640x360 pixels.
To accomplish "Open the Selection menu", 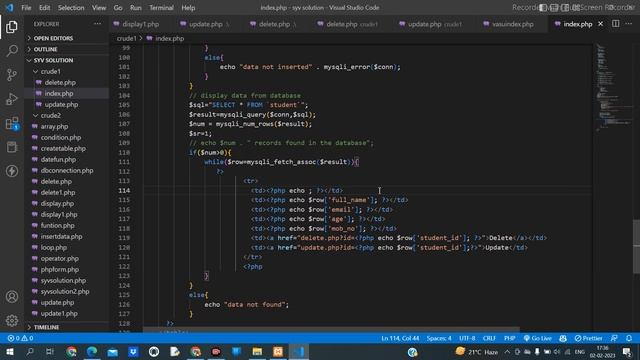I will [71, 8].
